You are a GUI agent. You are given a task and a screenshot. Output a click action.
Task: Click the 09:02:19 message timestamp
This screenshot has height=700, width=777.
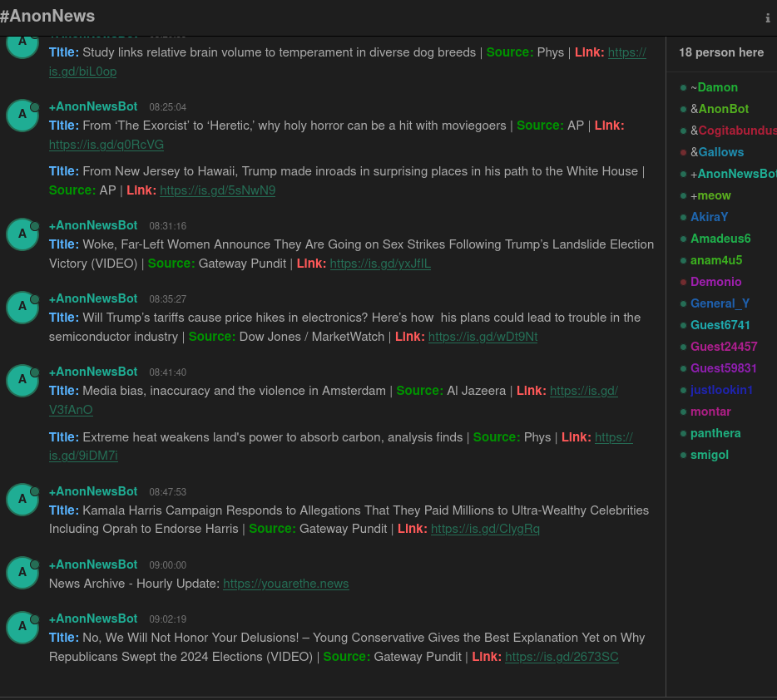coord(168,619)
